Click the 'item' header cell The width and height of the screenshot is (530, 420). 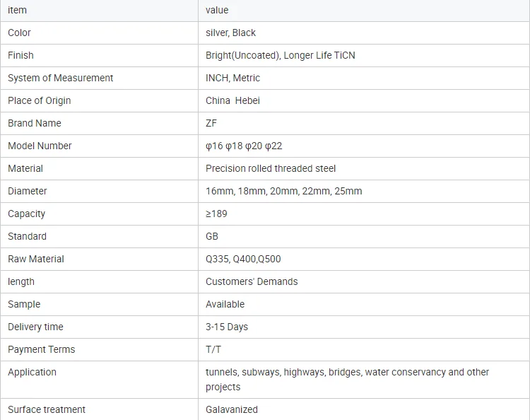[17, 10]
